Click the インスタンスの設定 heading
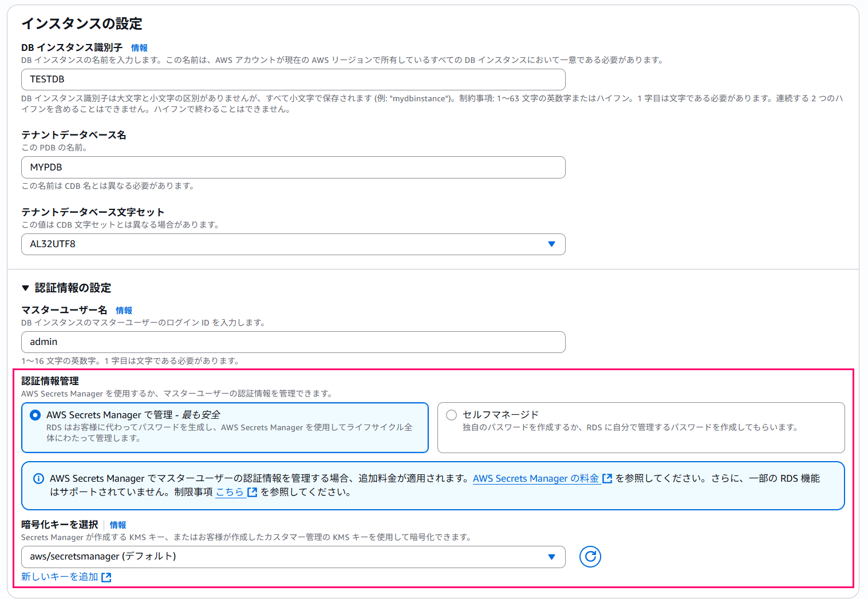The height and width of the screenshot is (599, 868). point(82,23)
